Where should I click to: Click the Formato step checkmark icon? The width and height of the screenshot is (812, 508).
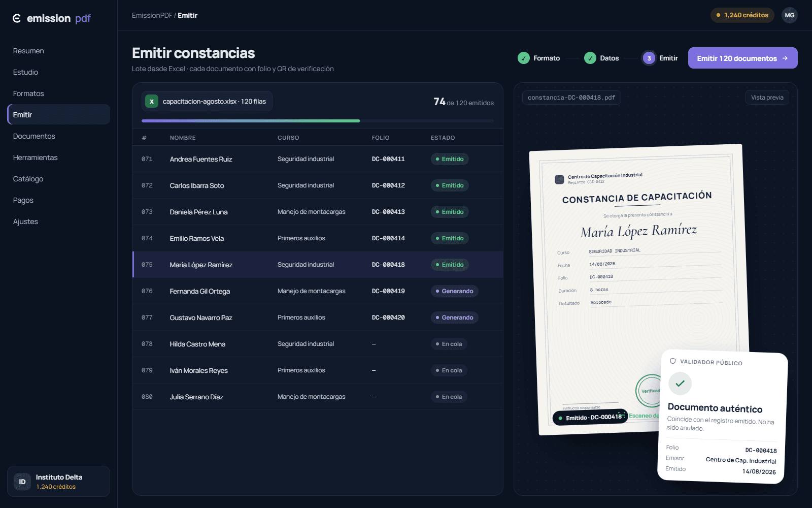(524, 58)
